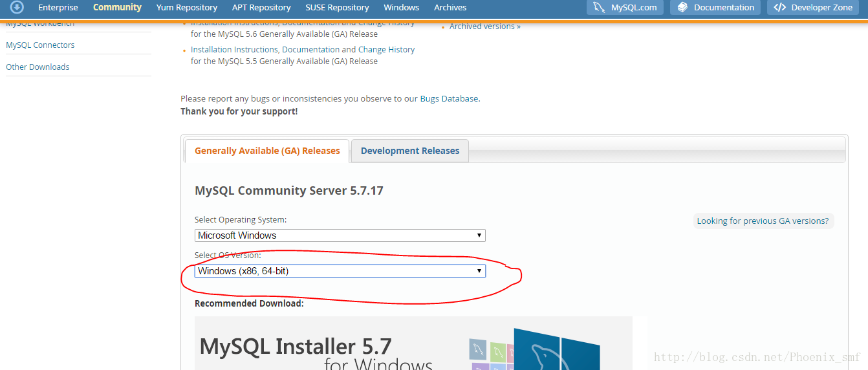Image resolution: width=868 pixels, height=370 pixels.
Task: Click the MySQL Installer 5.7 banner
Action: 413,343
